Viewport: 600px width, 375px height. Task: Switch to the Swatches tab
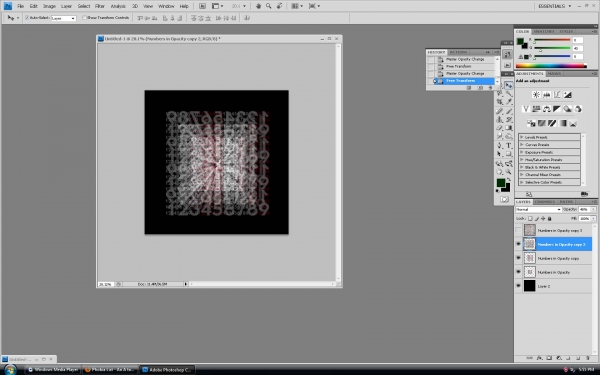point(543,31)
